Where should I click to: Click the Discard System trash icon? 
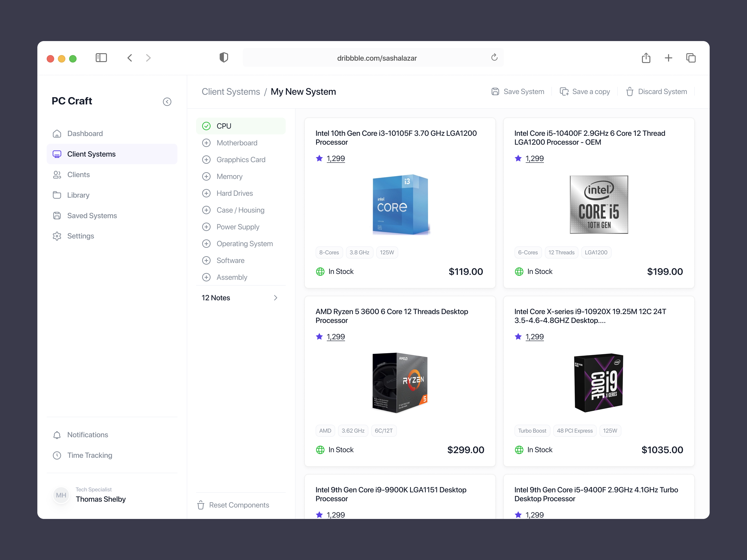[630, 91]
